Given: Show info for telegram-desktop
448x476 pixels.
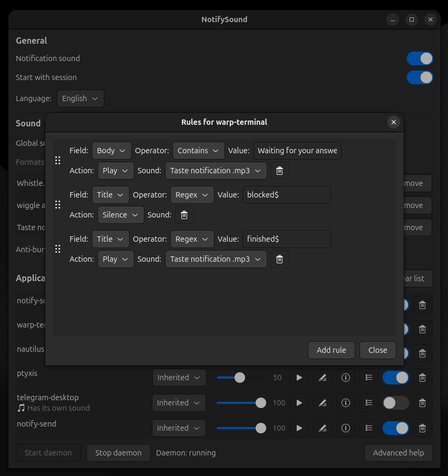Looking at the screenshot, I should point(346,403).
